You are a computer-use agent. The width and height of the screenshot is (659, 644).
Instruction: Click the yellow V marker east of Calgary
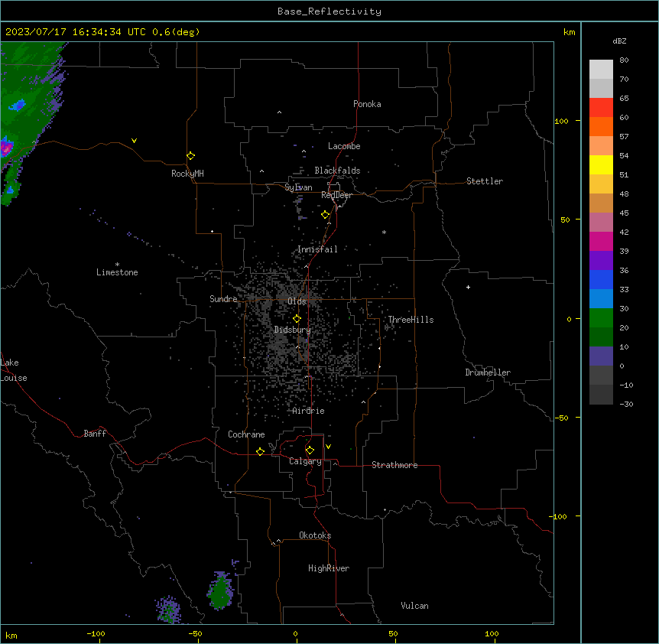(x=328, y=447)
